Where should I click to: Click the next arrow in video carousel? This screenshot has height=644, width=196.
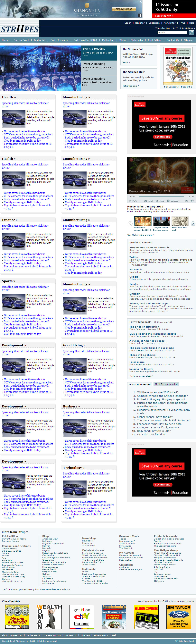click(193, 223)
